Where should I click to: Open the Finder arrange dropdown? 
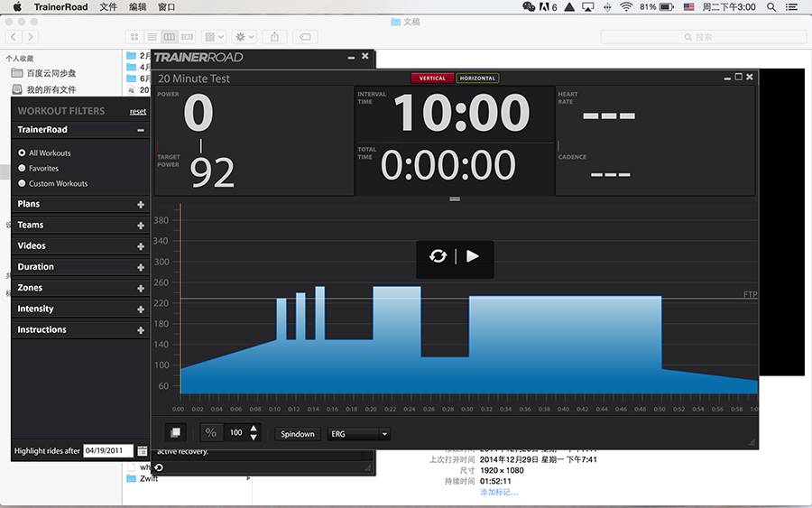(x=214, y=37)
